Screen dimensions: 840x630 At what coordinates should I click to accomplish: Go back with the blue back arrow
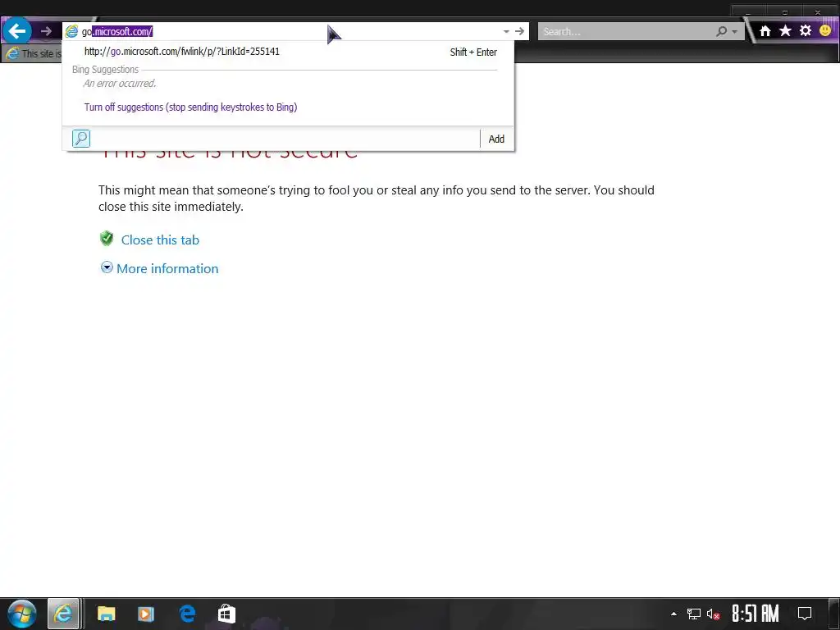(17, 31)
